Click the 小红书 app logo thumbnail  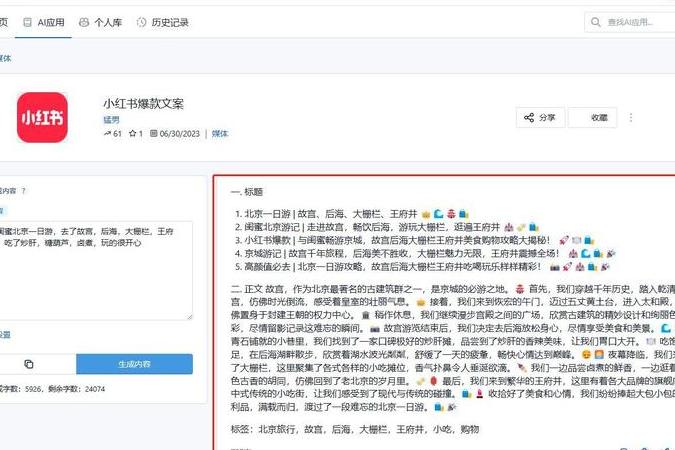coord(42,117)
